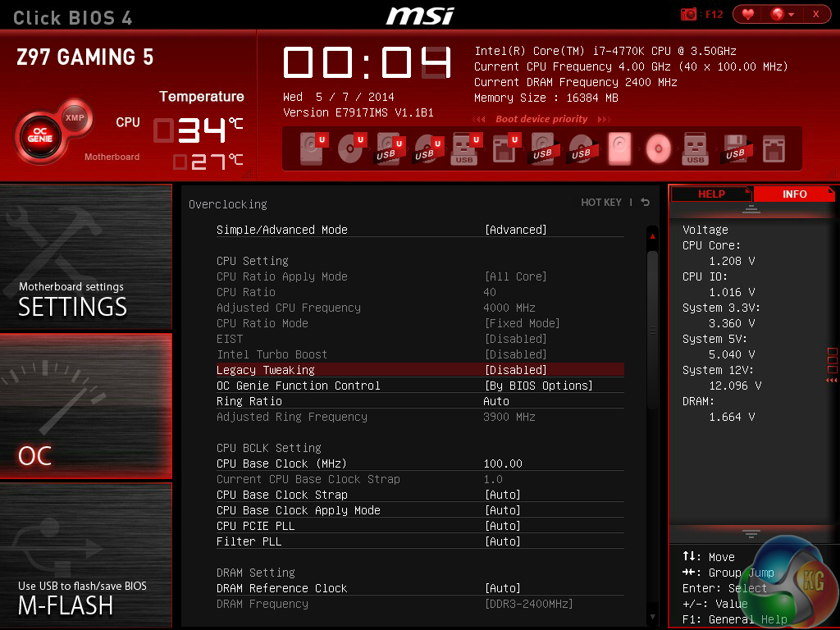The width and height of the screenshot is (840, 630).
Task: Select the CPU Base Clock Strap label
Action: tap(282, 495)
